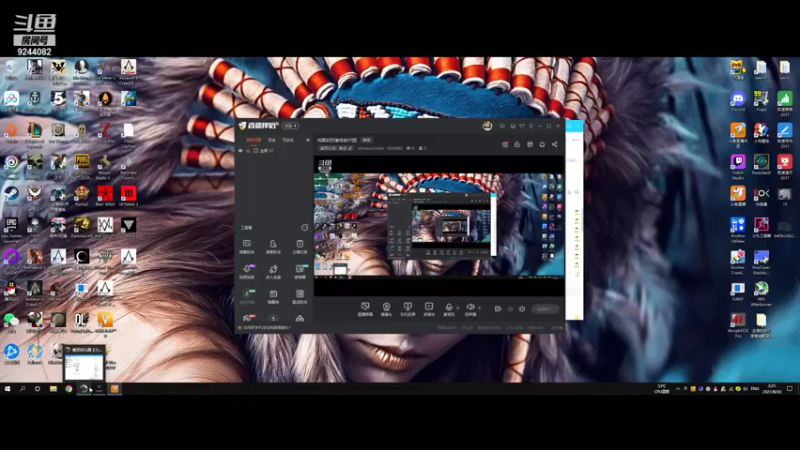This screenshot has height=450, width=800.
Task: Open the message icon in Douyu title bar
Action: coord(502,126)
